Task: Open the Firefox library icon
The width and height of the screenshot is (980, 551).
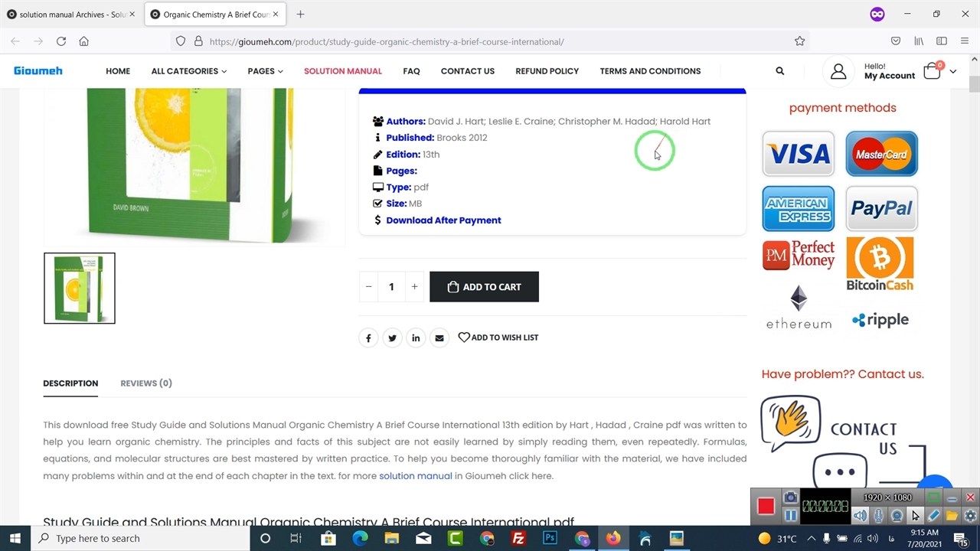Action: (919, 41)
